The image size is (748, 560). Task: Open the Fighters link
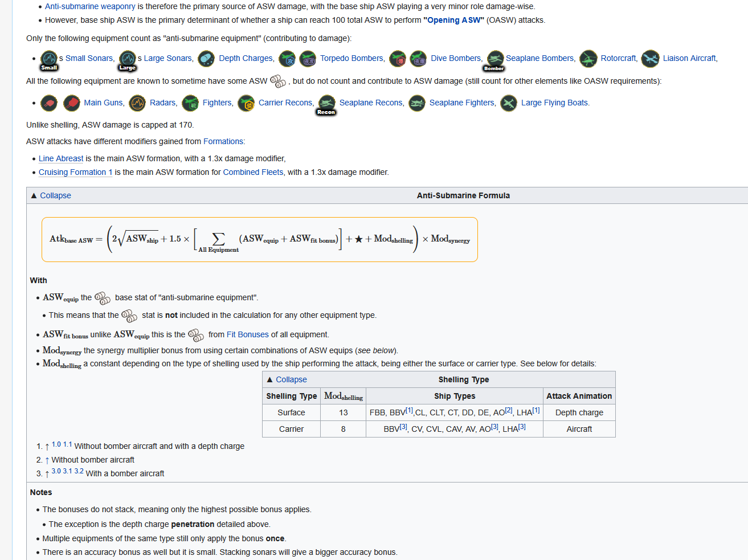click(217, 103)
